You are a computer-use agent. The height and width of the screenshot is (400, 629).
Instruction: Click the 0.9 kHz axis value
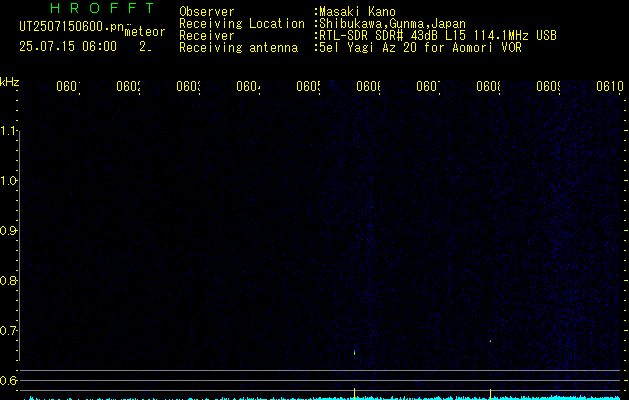coord(9,230)
